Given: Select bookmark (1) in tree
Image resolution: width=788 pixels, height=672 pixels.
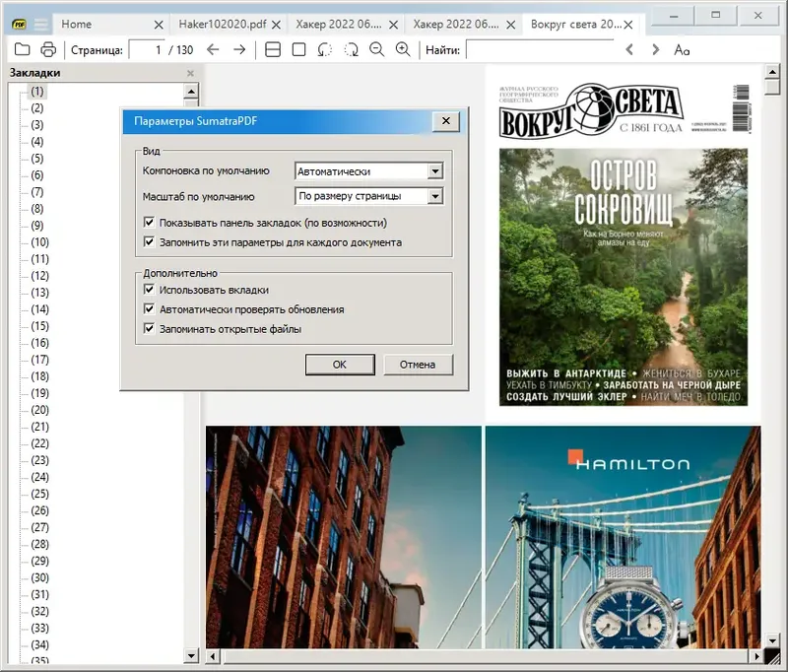Looking at the screenshot, I should tap(37, 92).
